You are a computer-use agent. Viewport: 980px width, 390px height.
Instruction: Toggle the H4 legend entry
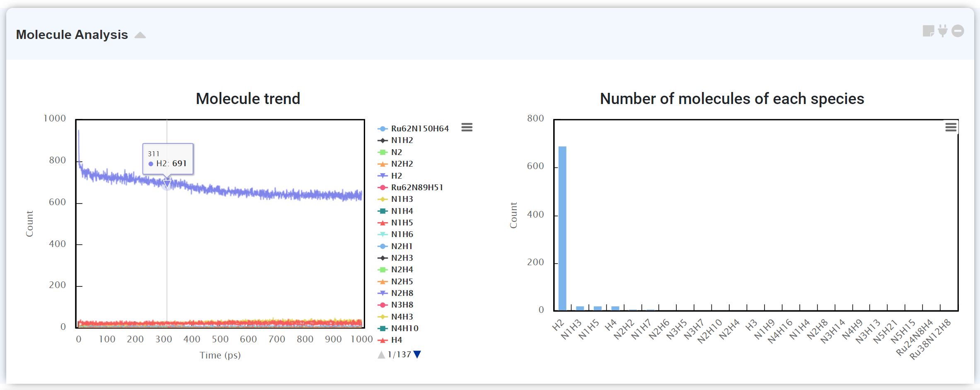pyautogui.click(x=396, y=340)
